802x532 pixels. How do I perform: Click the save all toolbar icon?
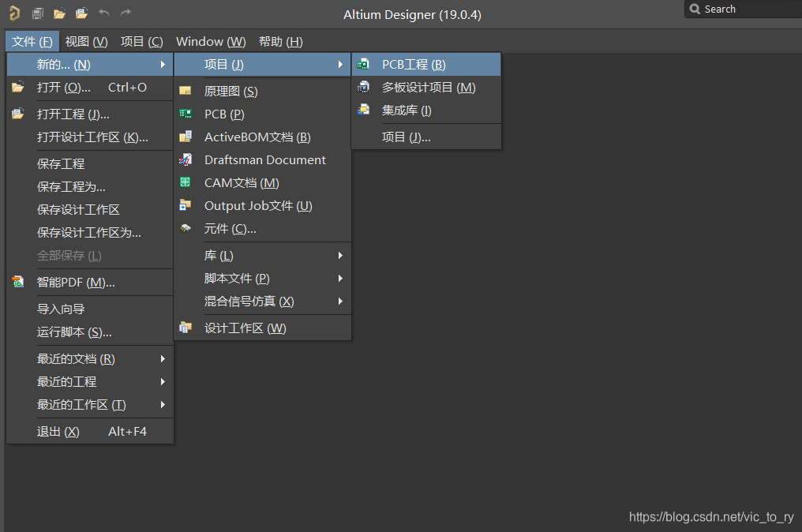(x=37, y=13)
